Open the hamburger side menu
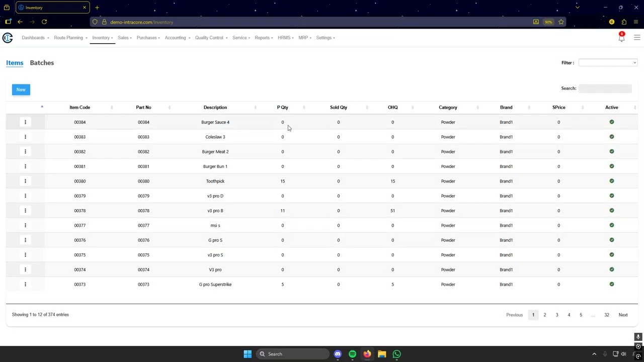The height and width of the screenshot is (362, 644). pyautogui.click(x=637, y=38)
